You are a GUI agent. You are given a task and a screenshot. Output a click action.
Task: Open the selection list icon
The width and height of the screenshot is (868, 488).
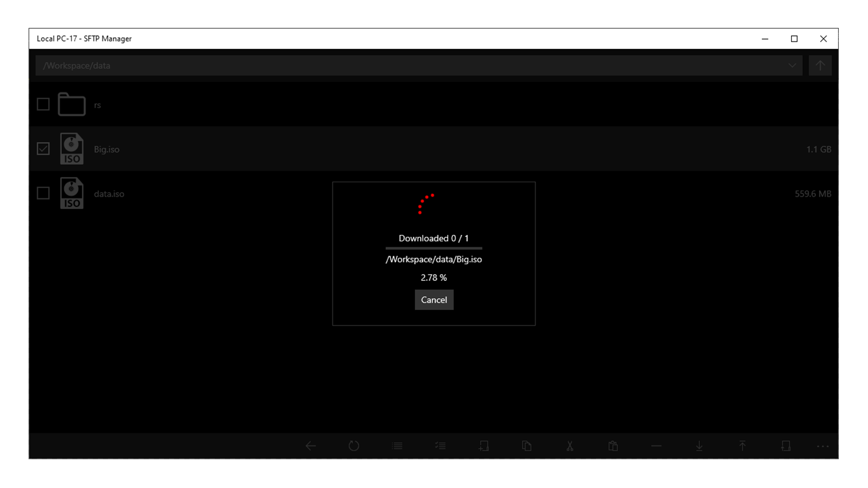coord(440,445)
